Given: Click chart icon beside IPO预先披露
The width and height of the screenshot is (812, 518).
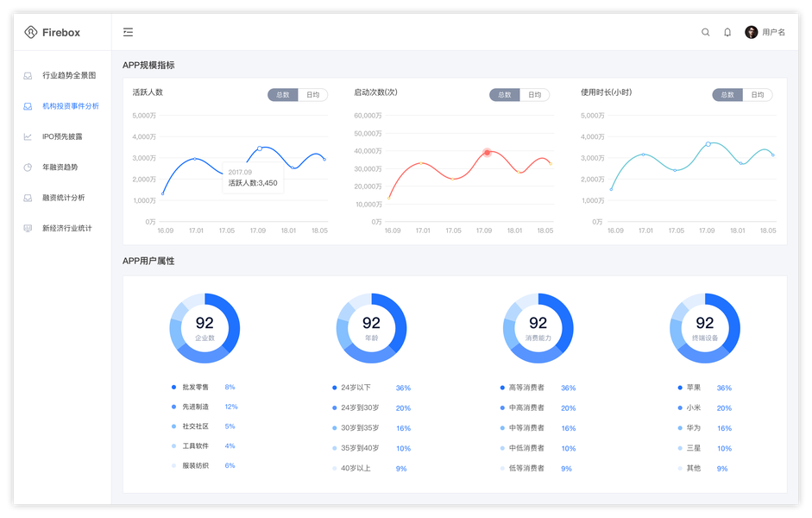Looking at the screenshot, I should 28,136.
